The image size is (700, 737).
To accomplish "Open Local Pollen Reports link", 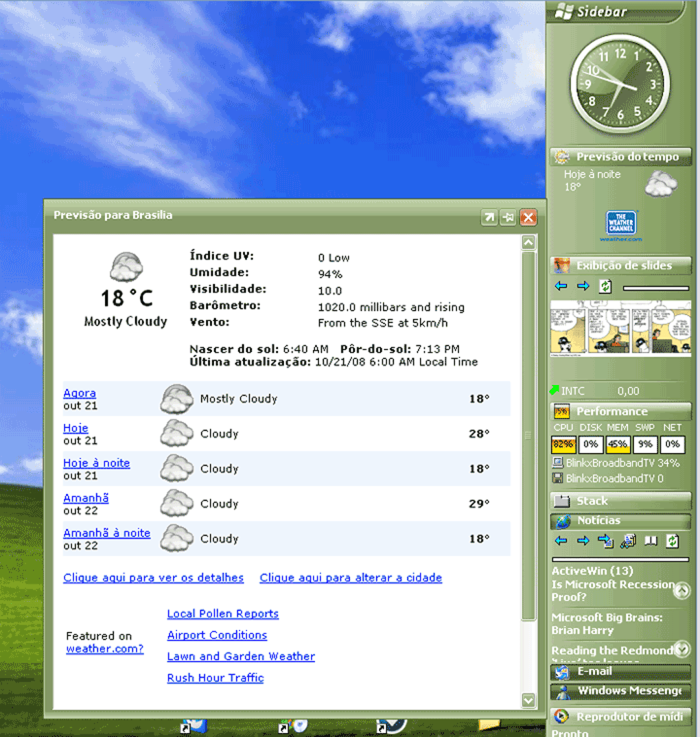I will [x=223, y=614].
